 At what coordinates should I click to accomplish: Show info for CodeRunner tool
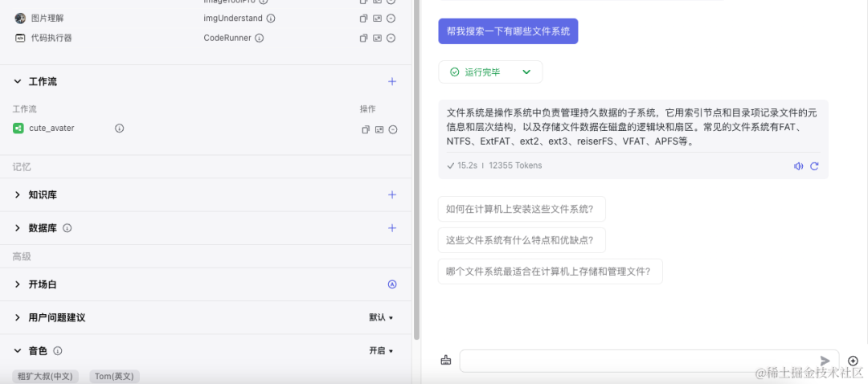tap(259, 39)
